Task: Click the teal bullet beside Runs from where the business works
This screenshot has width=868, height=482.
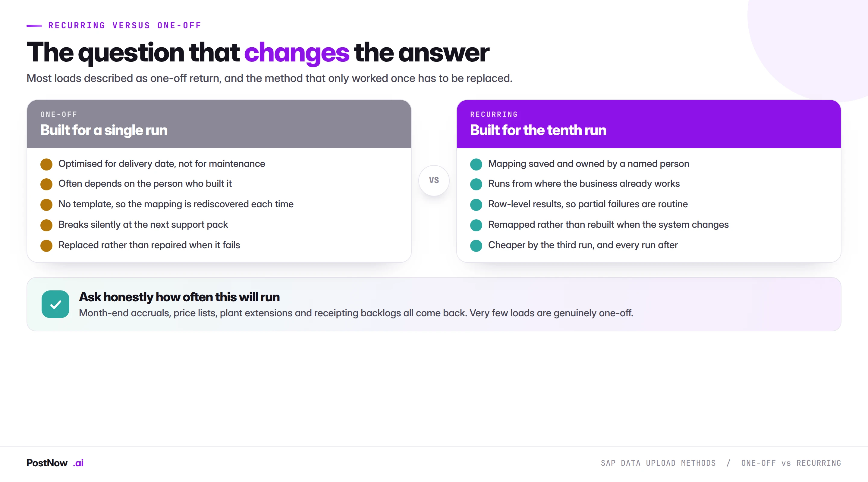Action: click(x=476, y=184)
